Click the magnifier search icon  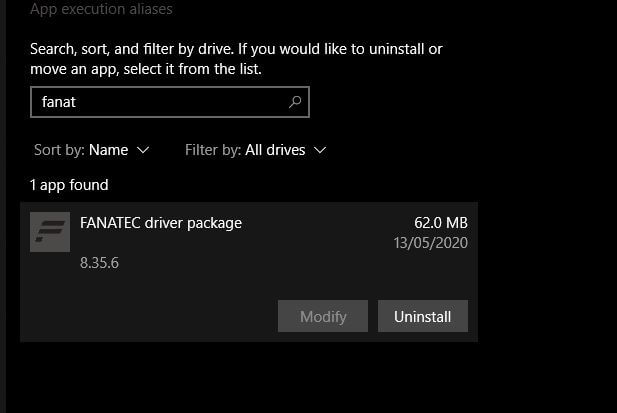pyautogui.click(x=295, y=102)
